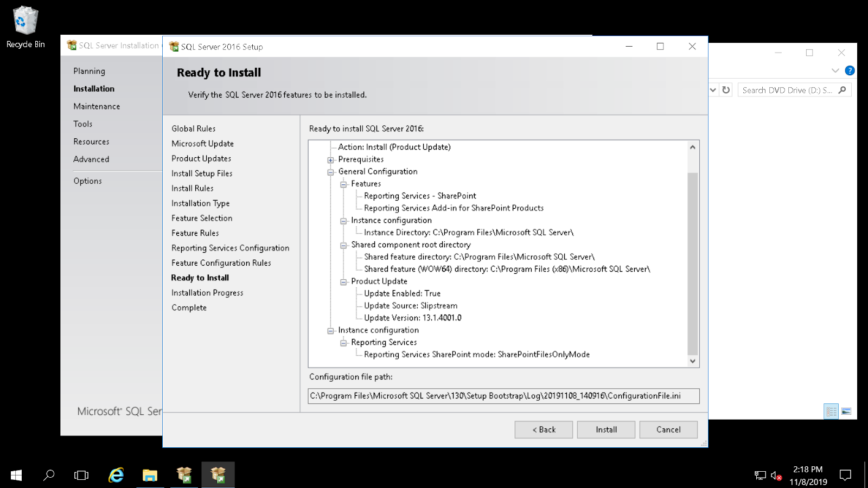Click the Cancel button
The width and height of the screenshot is (868, 488).
coord(668,429)
